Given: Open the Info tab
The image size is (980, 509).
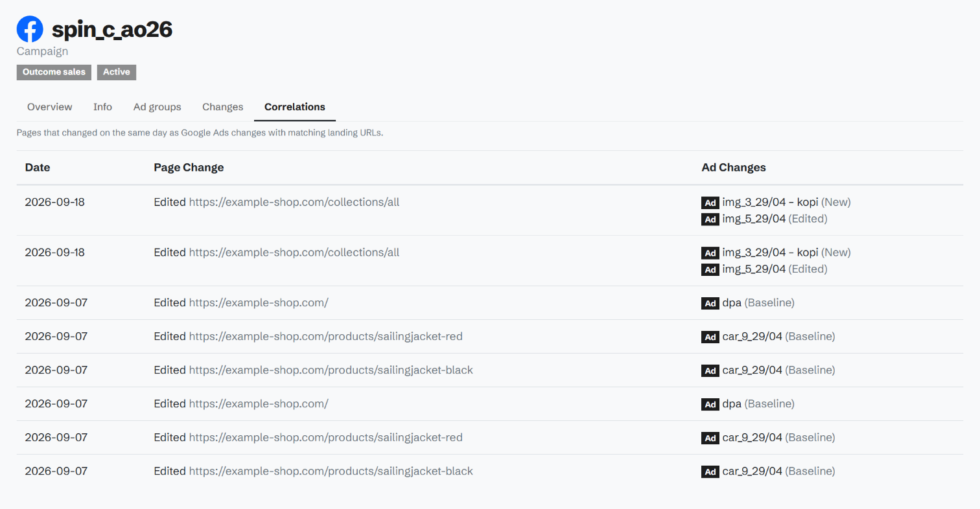Looking at the screenshot, I should [x=102, y=107].
